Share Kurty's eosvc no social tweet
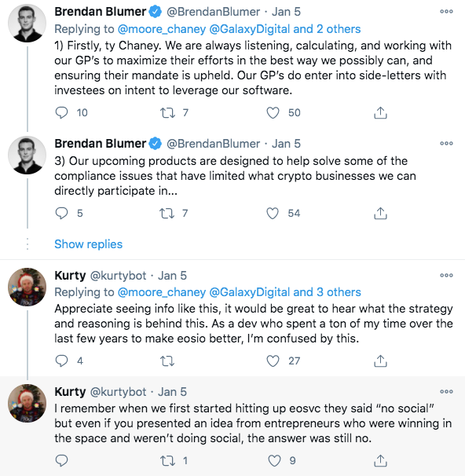This screenshot has height=476, width=465. [380, 460]
